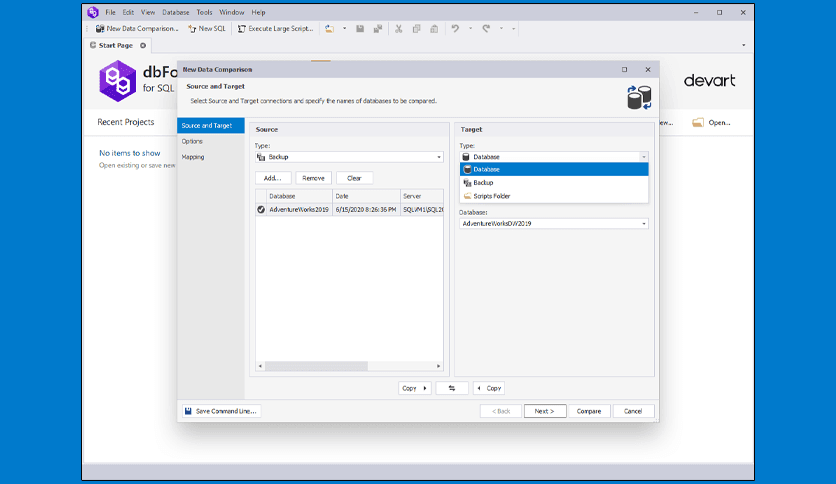Viewport: 836px width, 484px height.
Task: Expand the Undo history dropdown
Action: pos(470,29)
